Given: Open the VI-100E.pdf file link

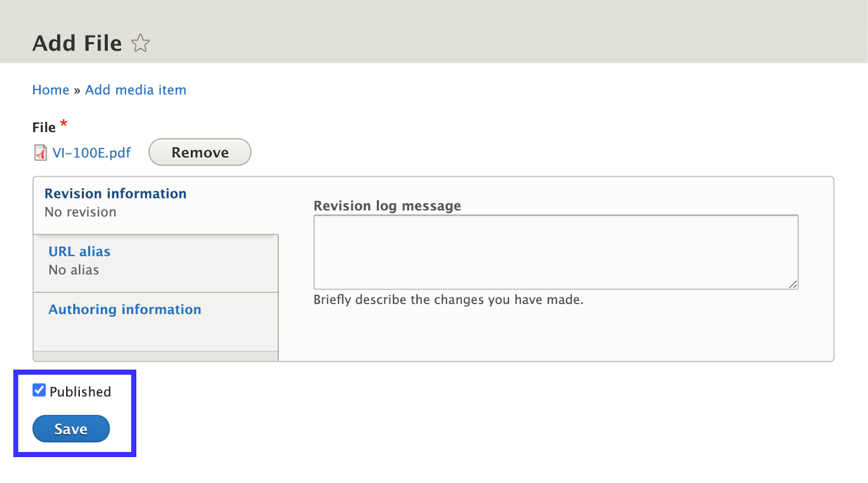Looking at the screenshot, I should 92,153.
